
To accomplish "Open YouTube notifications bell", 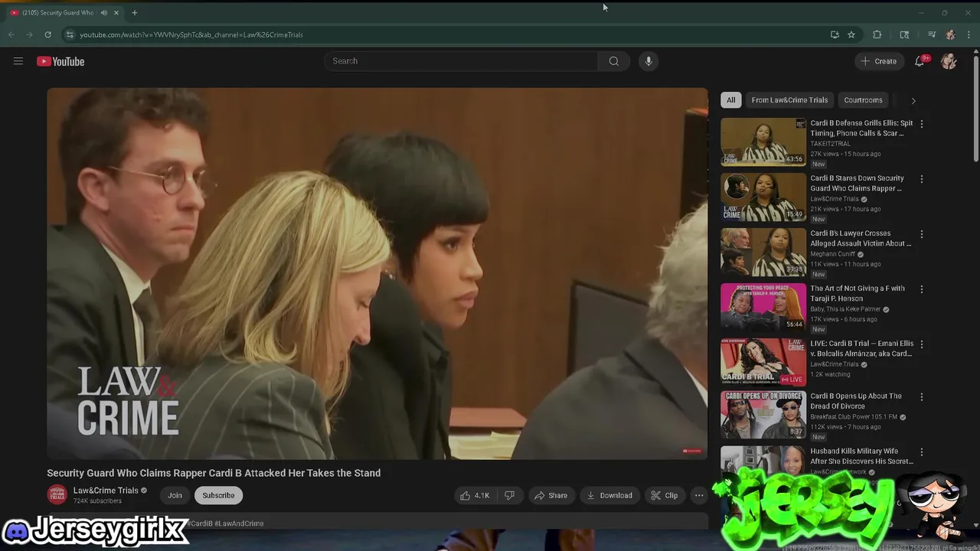I will (920, 61).
